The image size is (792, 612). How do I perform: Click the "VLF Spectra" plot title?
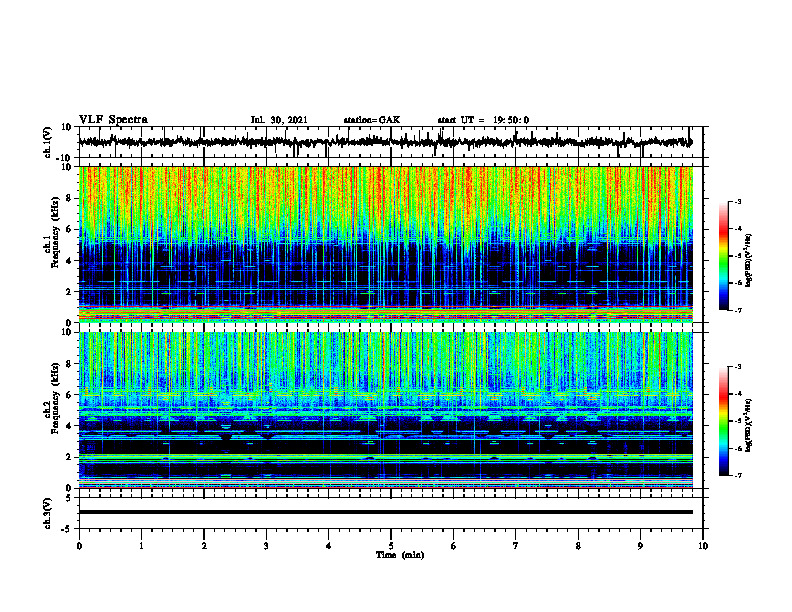(x=113, y=120)
